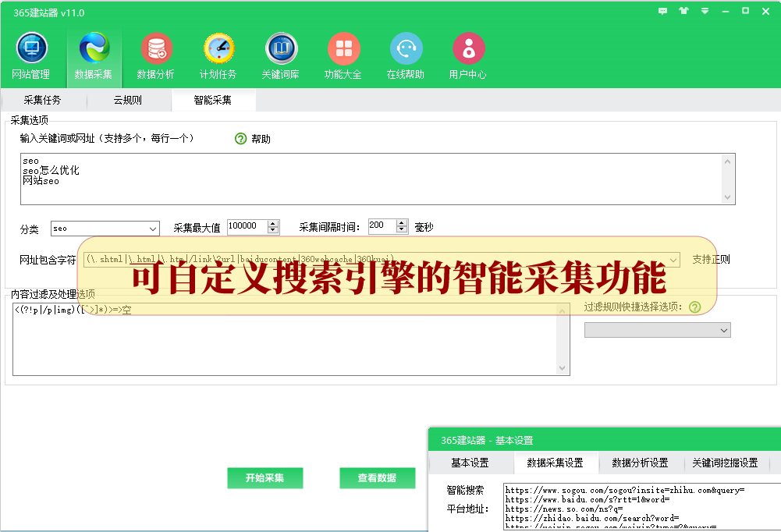This screenshot has height=532, width=781.
Task: Click inside the 内容过滤及处理 rules text area
Action: pyautogui.click(x=285, y=339)
